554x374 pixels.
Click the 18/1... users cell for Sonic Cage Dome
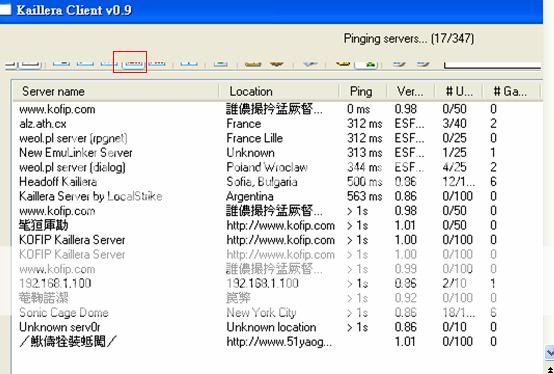point(459,313)
